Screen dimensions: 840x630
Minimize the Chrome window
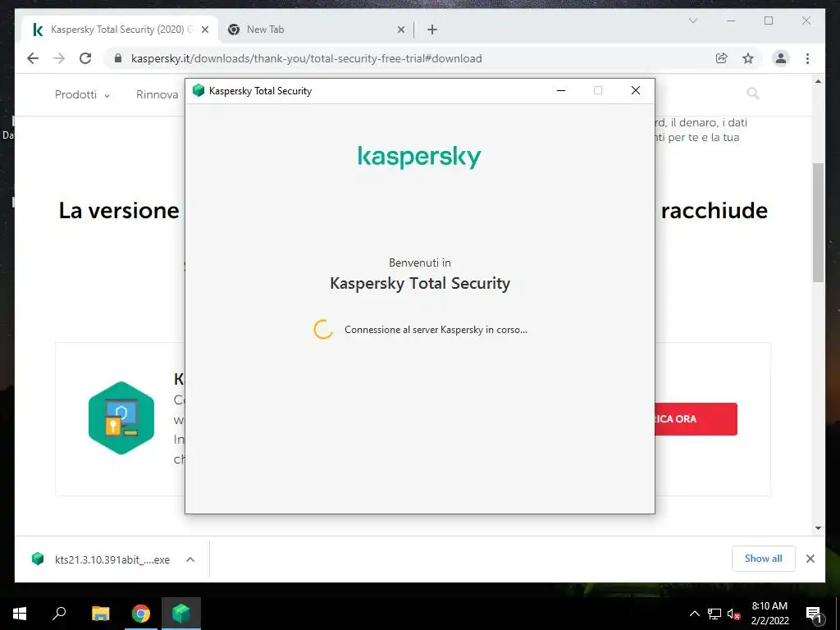click(x=731, y=21)
